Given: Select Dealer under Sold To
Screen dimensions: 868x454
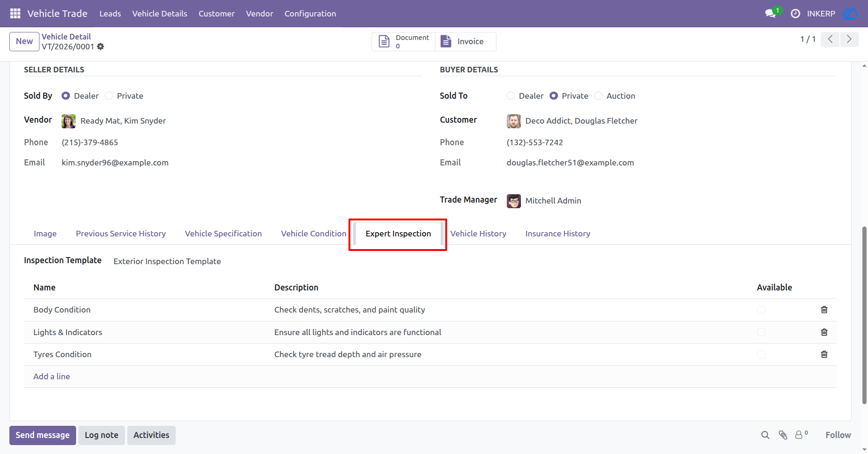Looking at the screenshot, I should 511,96.
